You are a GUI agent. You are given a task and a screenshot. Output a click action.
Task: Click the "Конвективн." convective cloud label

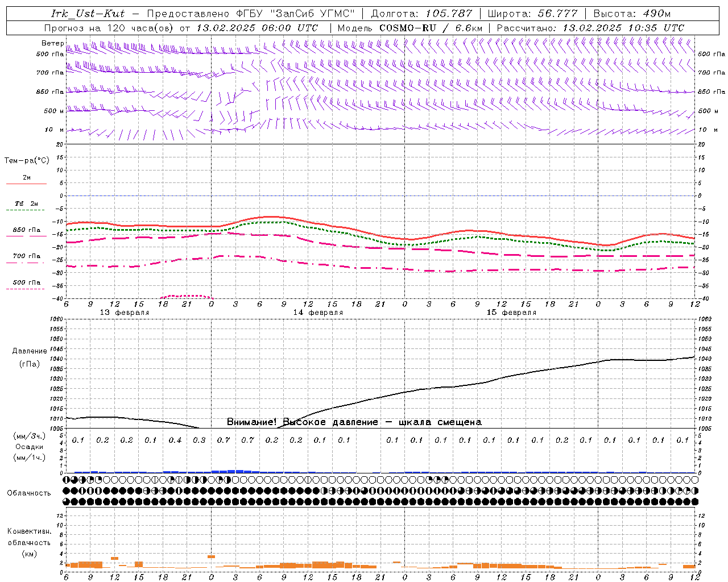pyautogui.click(x=29, y=531)
